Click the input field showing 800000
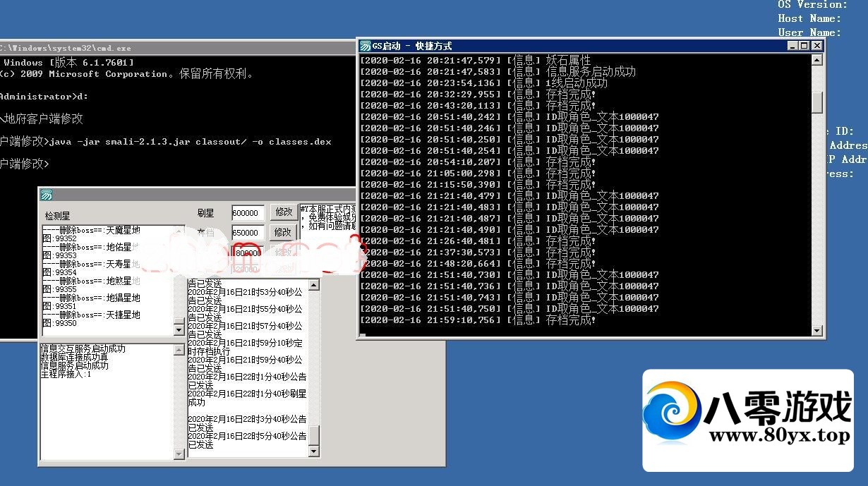 (x=248, y=253)
